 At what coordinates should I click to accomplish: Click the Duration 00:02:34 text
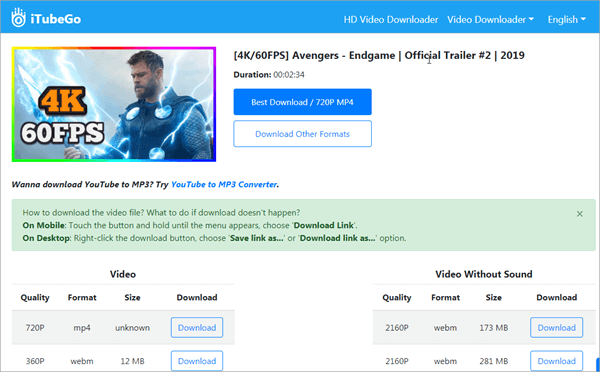[269, 75]
